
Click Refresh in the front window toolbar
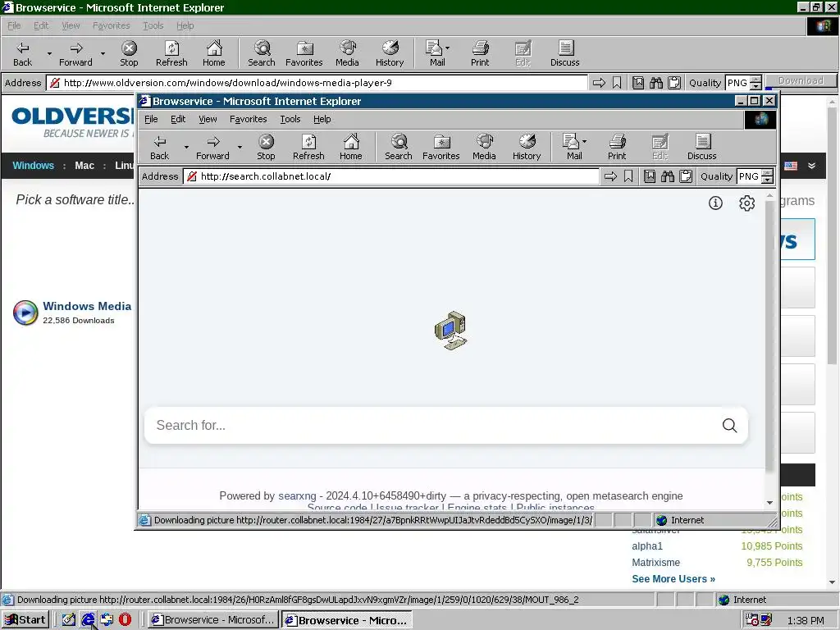308,148
